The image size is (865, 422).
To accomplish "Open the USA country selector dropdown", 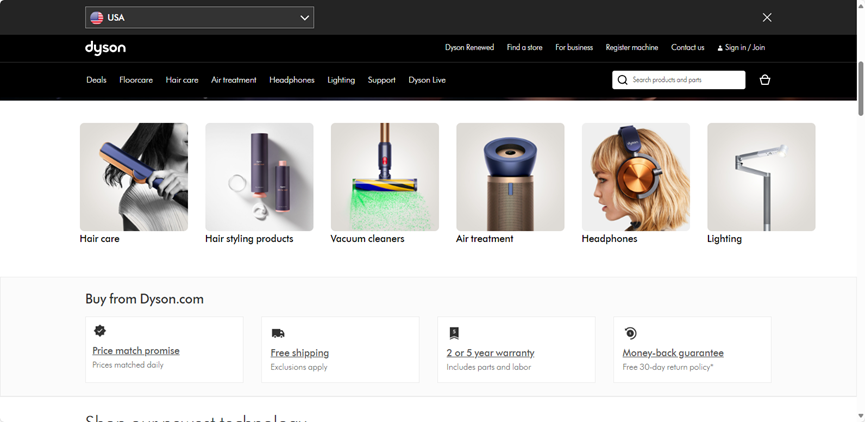I will [200, 18].
